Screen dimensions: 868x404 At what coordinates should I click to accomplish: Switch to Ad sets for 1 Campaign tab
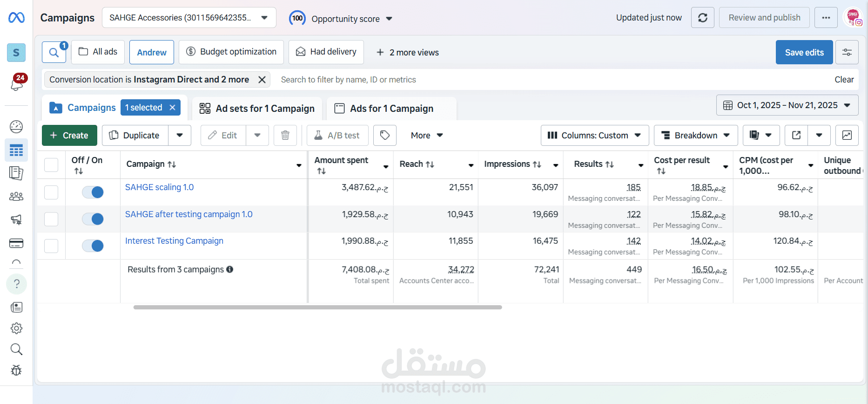click(x=257, y=109)
